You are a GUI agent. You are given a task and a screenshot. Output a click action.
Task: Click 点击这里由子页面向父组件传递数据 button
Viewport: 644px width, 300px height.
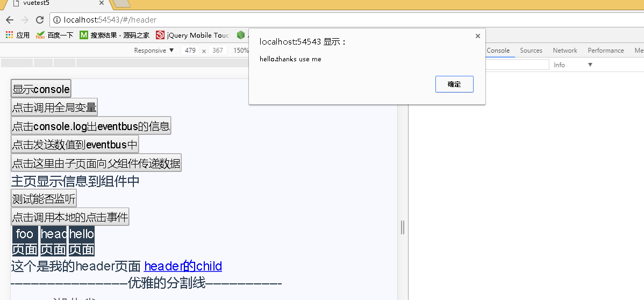point(96,163)
